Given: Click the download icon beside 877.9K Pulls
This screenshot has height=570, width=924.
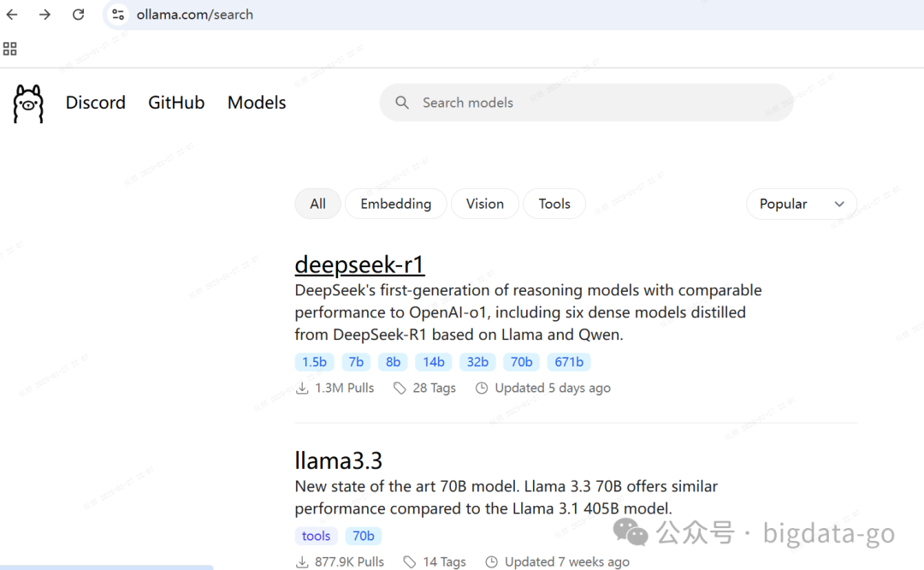Looking at the screenshot, I should (x=302, y=561).
